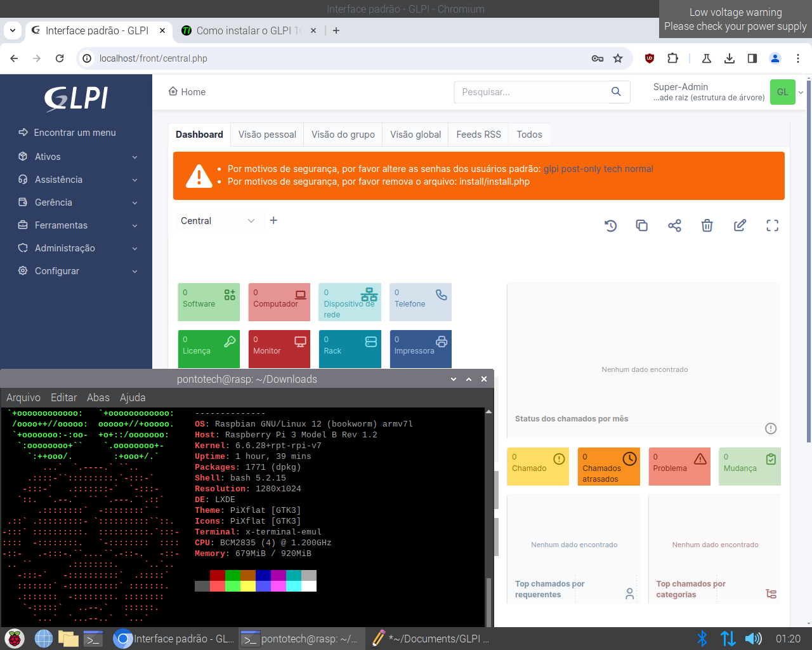Open the terminal Arquivo menu

pos(23,397)
